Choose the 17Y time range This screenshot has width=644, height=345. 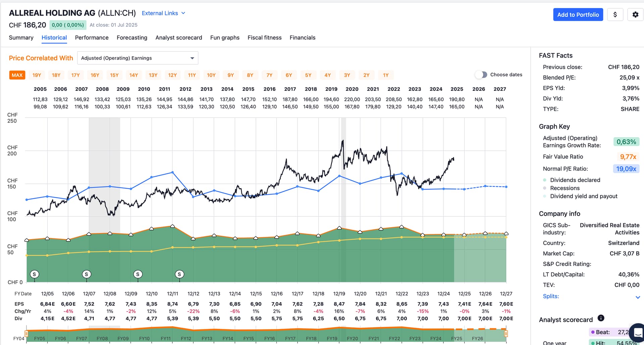(75, 75)
